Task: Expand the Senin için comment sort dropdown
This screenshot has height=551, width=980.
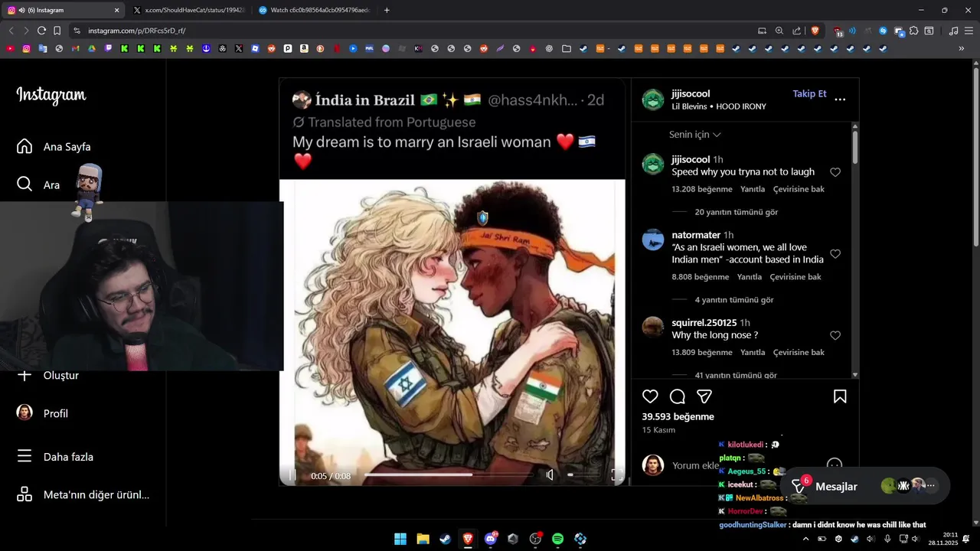Action: [694, 135]
